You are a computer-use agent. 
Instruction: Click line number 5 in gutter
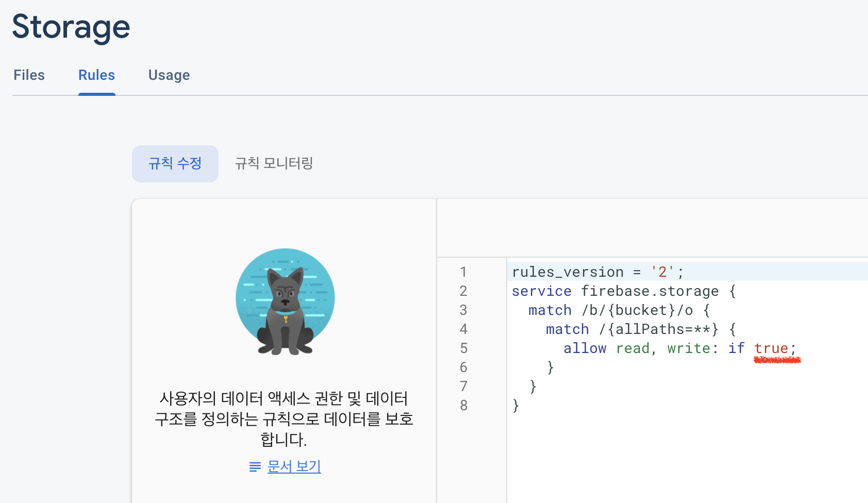(x=463, y=348)
